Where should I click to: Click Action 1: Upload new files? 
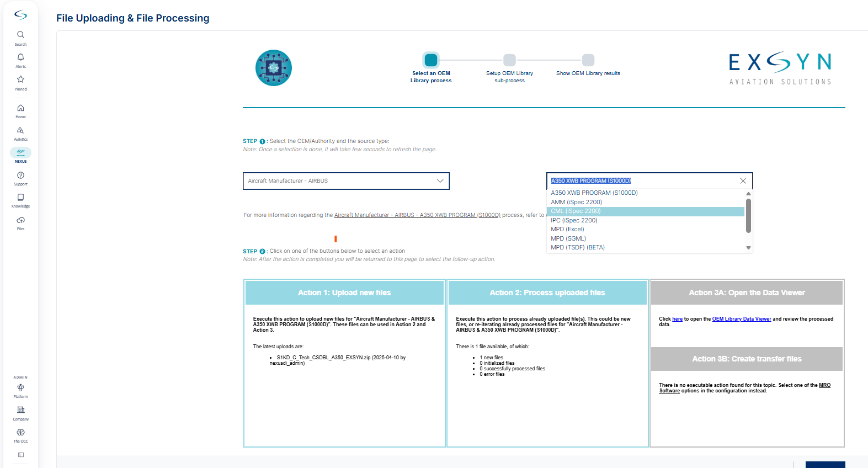[x=344, y=292]
